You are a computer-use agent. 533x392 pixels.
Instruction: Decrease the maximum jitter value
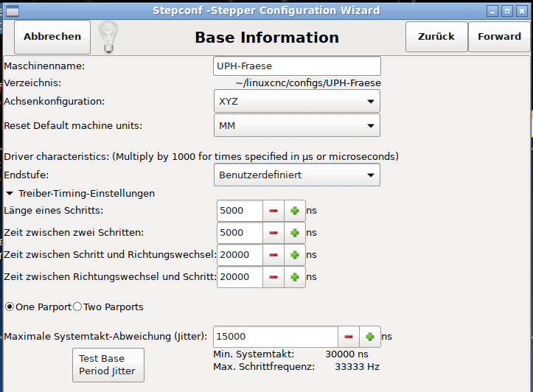tap(349, 337)
